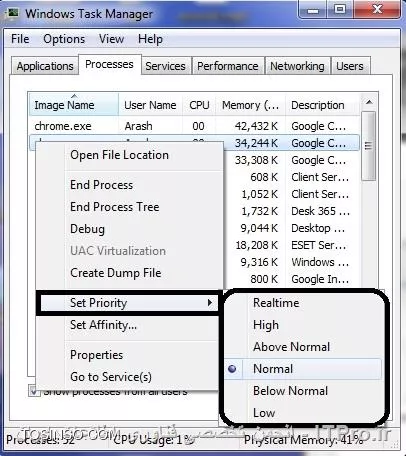The image size is (406, 456).
Task: Open the Help menu
Action: coord(150,39)
